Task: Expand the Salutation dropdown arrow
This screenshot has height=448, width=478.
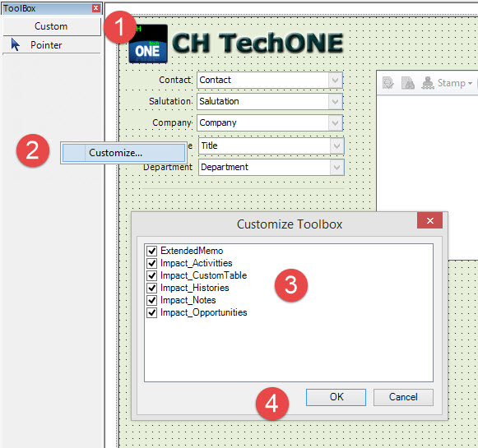Action: [336, 102]
